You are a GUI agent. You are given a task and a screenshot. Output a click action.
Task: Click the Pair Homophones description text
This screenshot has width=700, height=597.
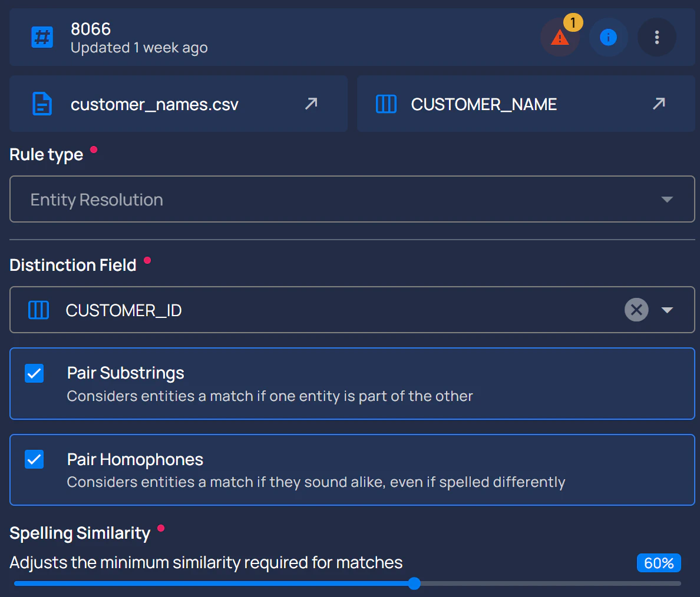click(316, 482)
